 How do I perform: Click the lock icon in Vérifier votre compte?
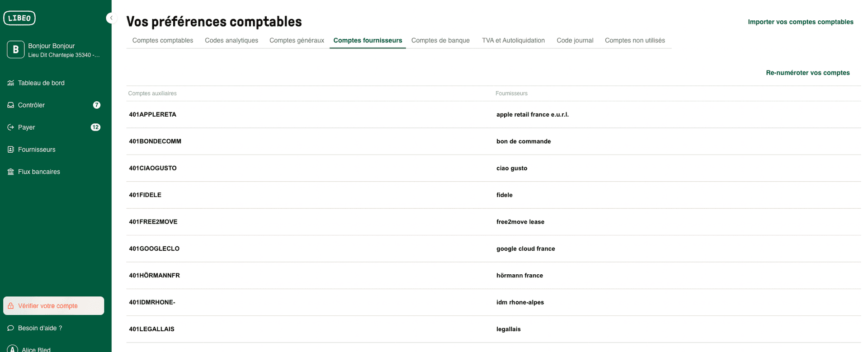pos(11,306)
